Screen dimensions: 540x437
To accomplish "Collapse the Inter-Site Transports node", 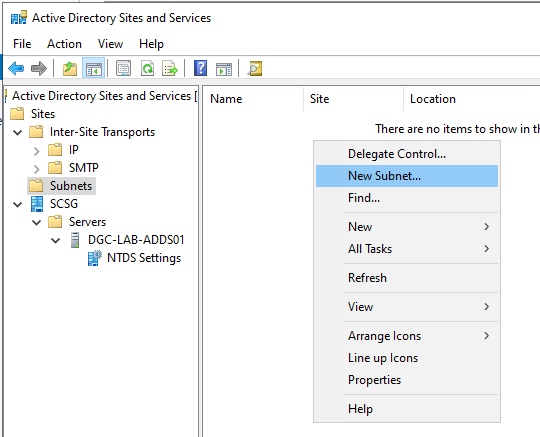I will point(18,132).
